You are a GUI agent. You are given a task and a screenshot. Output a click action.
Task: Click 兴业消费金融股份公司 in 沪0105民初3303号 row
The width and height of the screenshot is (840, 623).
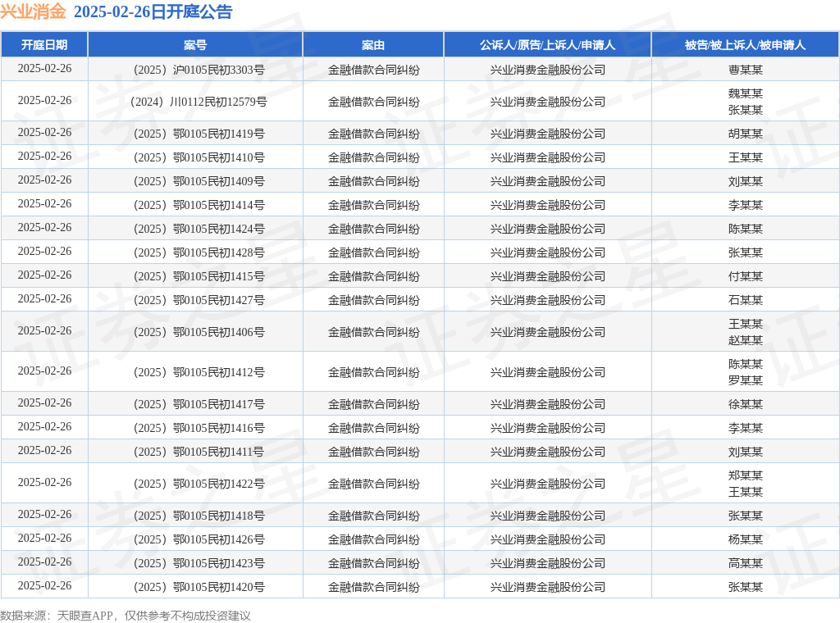[x=547, y=70]
